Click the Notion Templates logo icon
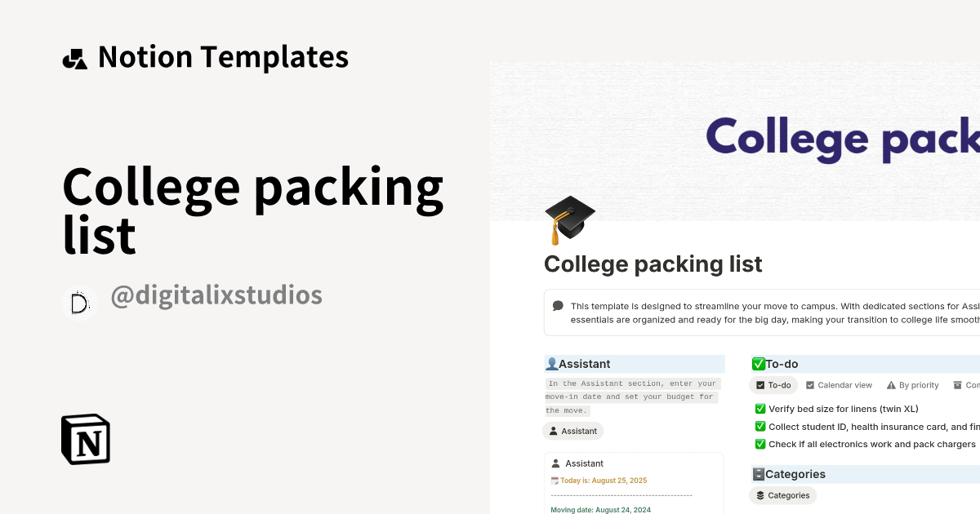The height and width of the screenshot is (514, 980). click(x=75, y=56)
